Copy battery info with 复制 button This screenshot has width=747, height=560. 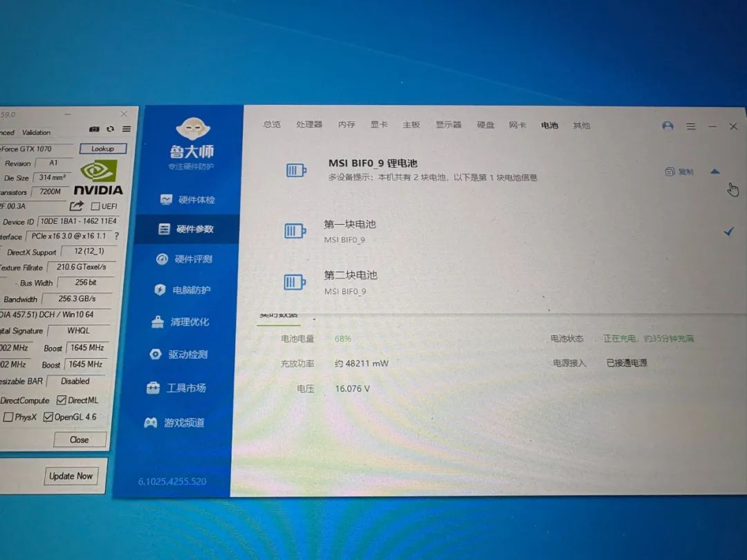679,171
